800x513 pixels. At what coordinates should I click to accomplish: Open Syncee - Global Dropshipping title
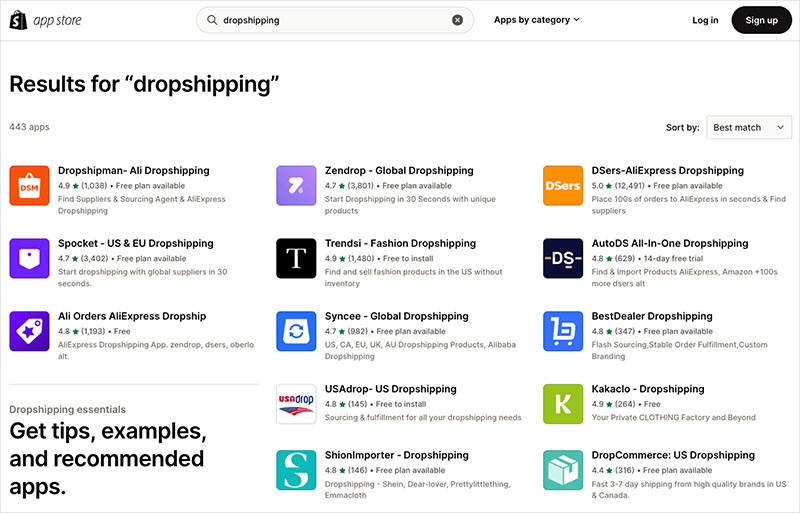click(x=396, y=316)
